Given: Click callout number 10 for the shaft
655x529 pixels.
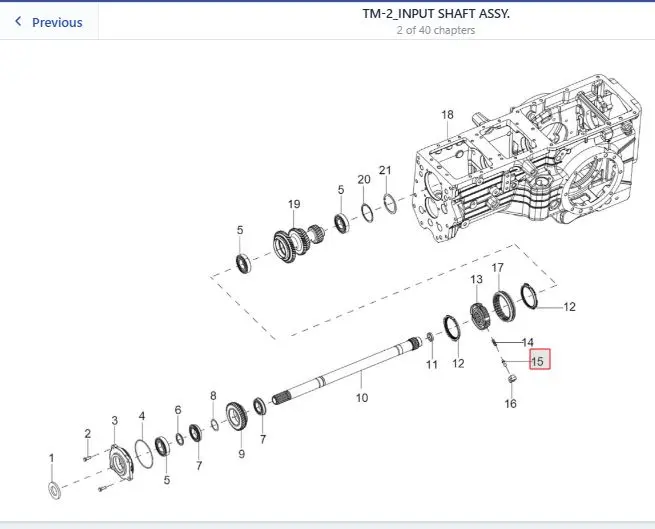Looking at the screenshot, I should (x=362, y=398).
